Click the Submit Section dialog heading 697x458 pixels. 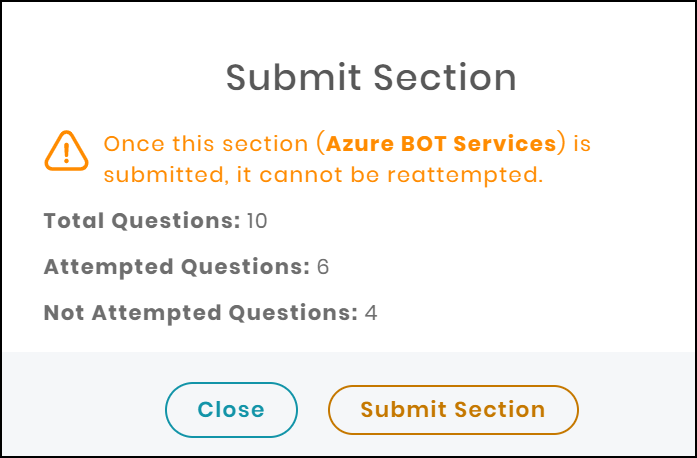click(371, 78)
